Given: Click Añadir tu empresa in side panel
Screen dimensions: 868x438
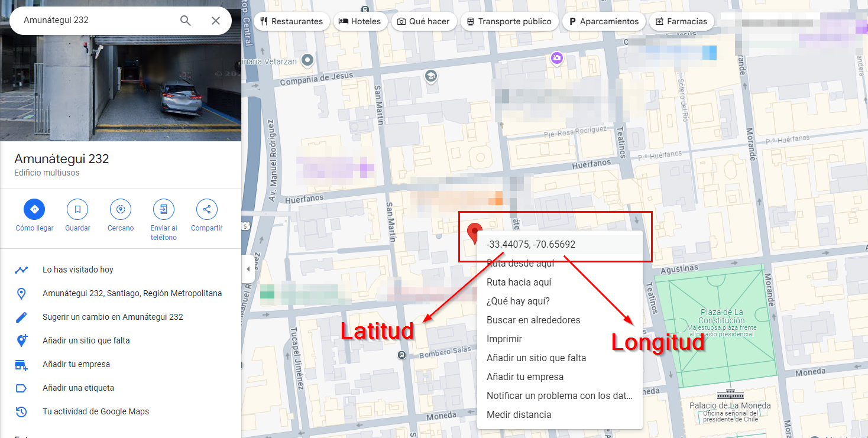Looking at the screenshot, I should pyautogui.click(x=121, y=364).
